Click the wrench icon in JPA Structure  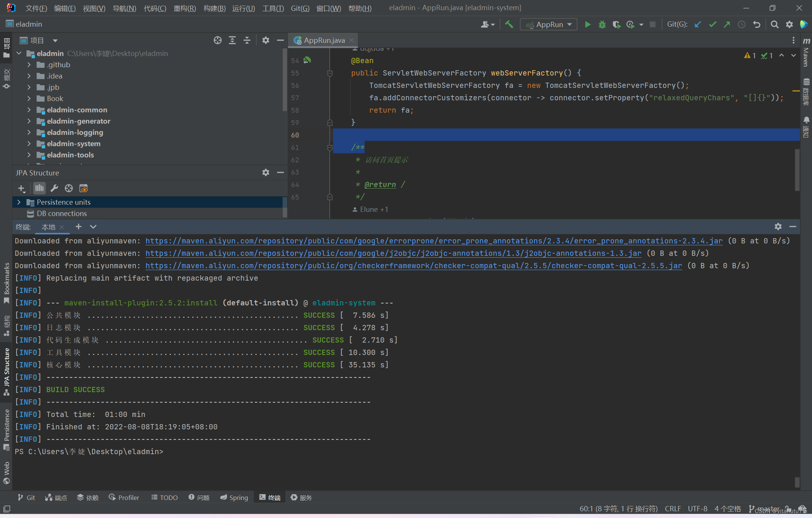point(54,188)
